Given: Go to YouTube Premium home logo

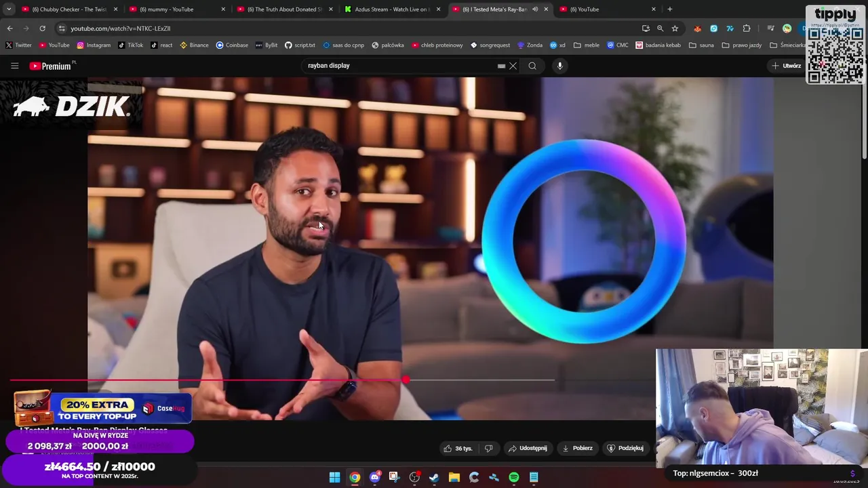Looking at the screenshot, I should (x=51, y=66).
